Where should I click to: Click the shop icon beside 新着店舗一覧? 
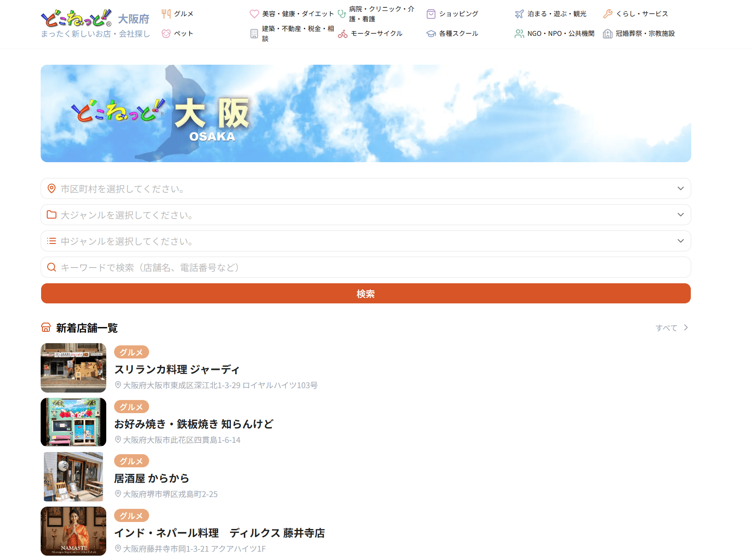coord(46,327)
